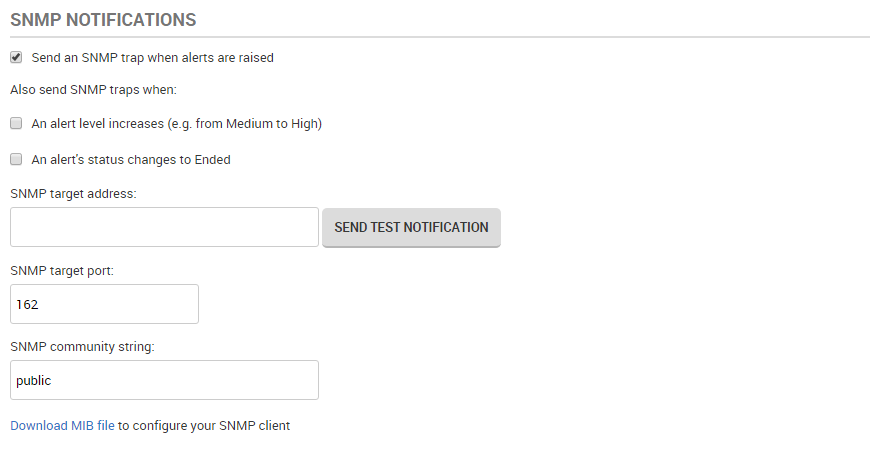Uncheck the send SNMP trap on alerts checkbox
The image size is (888, 457).
(x=16, y=57)
